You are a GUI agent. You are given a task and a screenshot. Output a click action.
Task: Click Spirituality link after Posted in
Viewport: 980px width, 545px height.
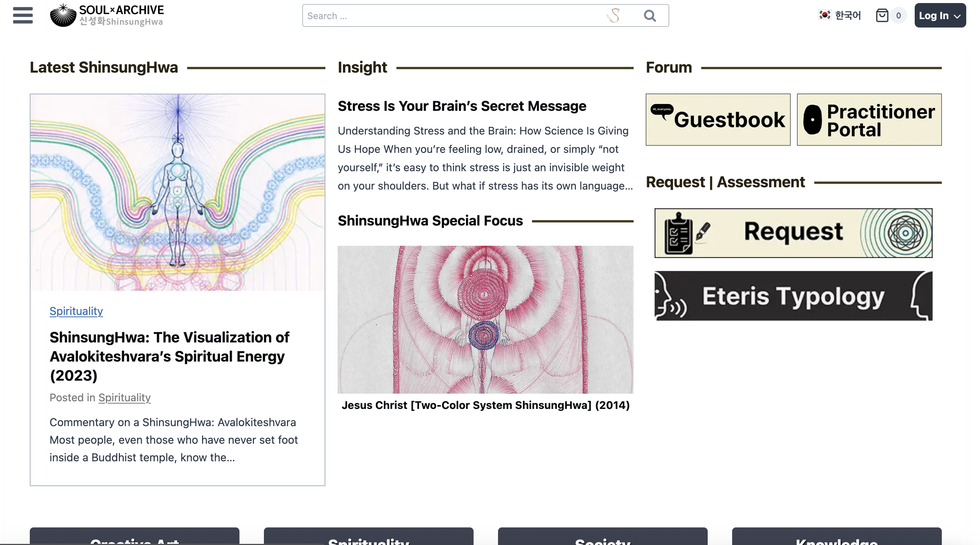[x=125, y=397]
